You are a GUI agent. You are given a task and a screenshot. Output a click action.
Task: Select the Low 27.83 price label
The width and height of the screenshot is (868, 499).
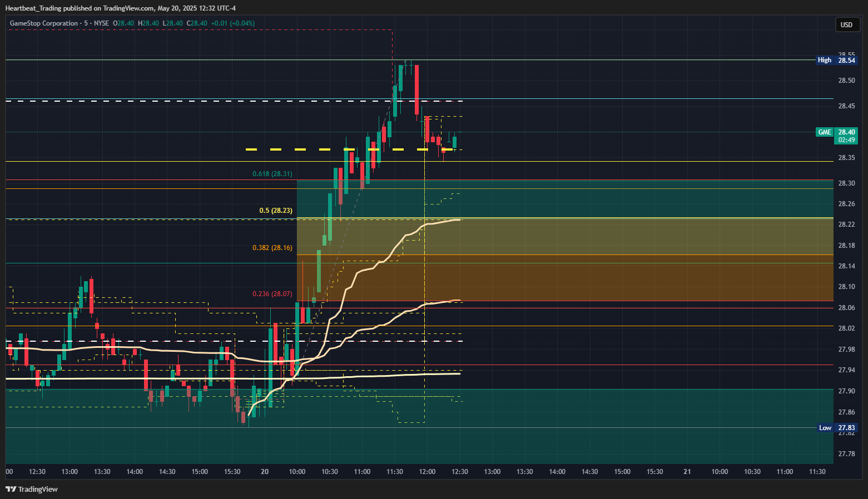point(837,428)
